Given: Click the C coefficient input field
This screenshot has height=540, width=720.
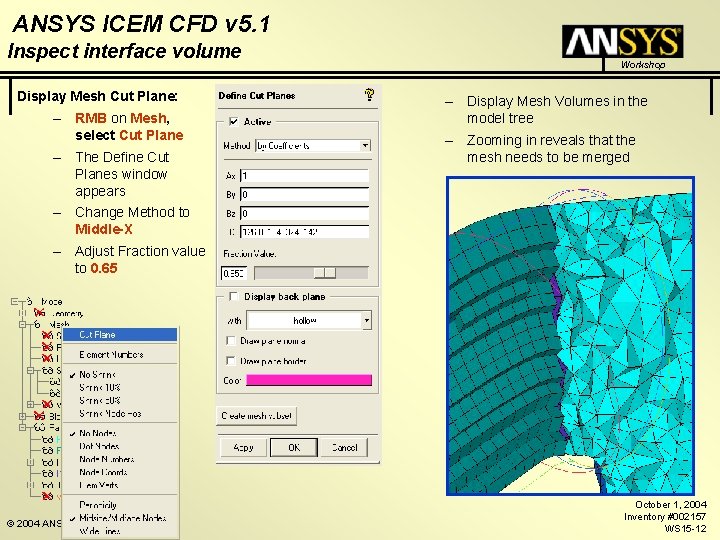Looking at the screenshot, I should (x=304, y=232).
